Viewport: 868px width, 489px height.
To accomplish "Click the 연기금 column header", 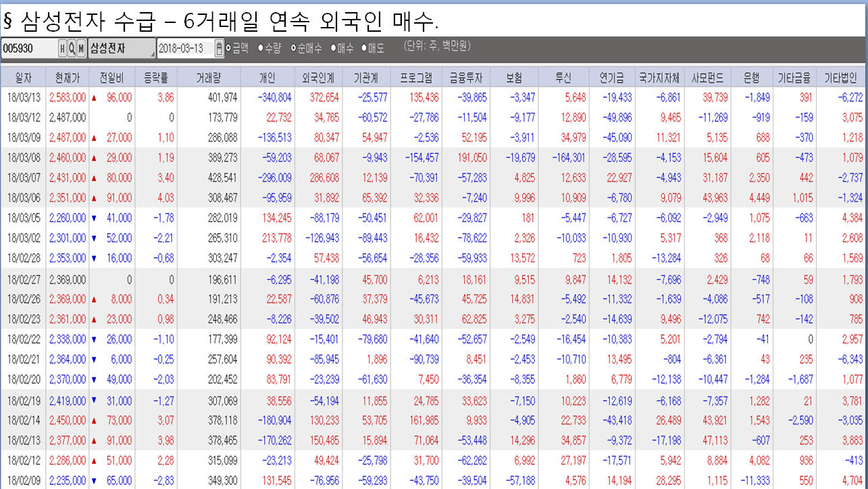I will 610,76.
